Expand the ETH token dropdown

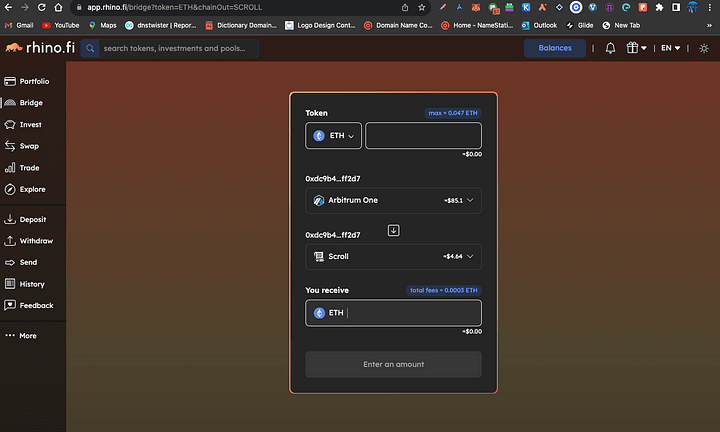coord(334,135)
